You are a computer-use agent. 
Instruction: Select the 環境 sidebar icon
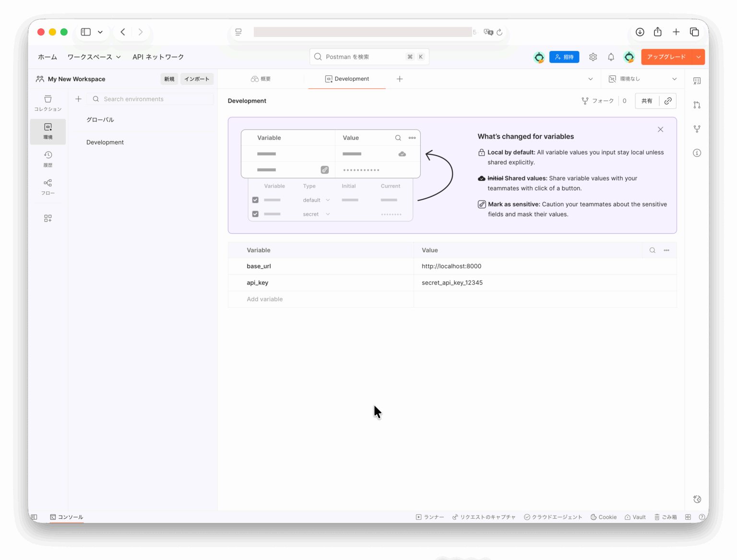coord(48,131)
